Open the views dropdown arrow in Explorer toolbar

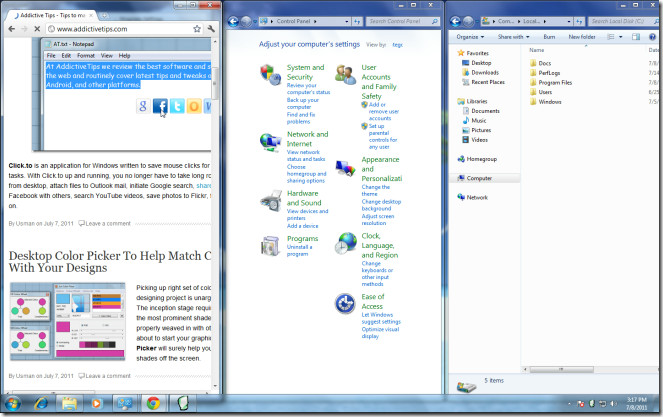pos(621,37)
